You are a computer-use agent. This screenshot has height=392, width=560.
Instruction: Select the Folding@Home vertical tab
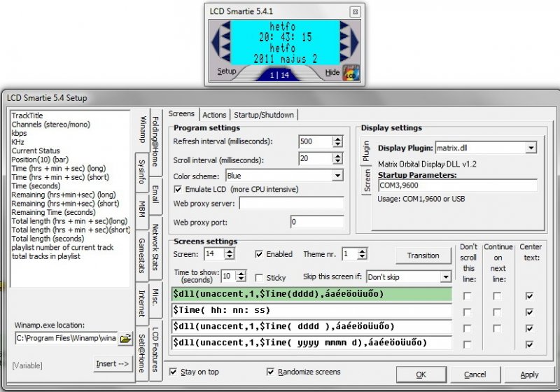pyautogui.click(x=155, y=141)
